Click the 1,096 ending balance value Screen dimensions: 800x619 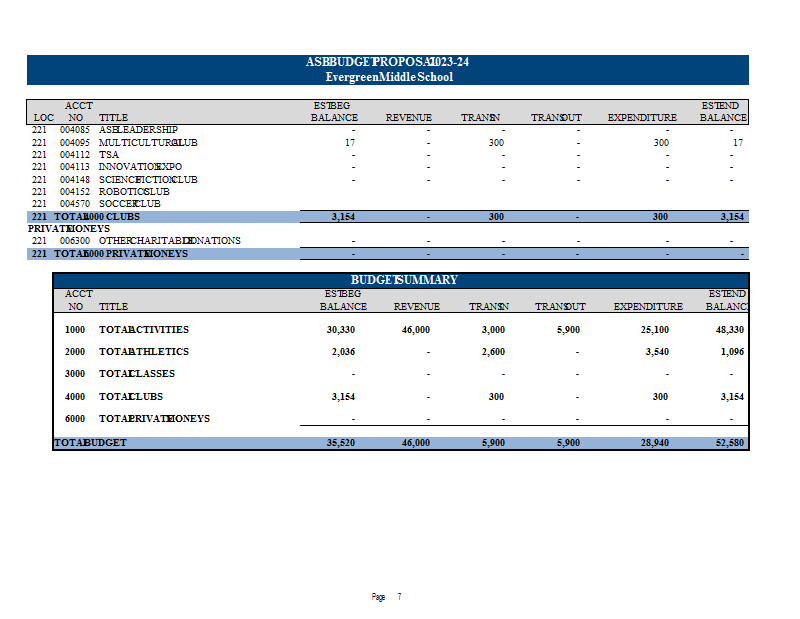click(x=732, y=352)
